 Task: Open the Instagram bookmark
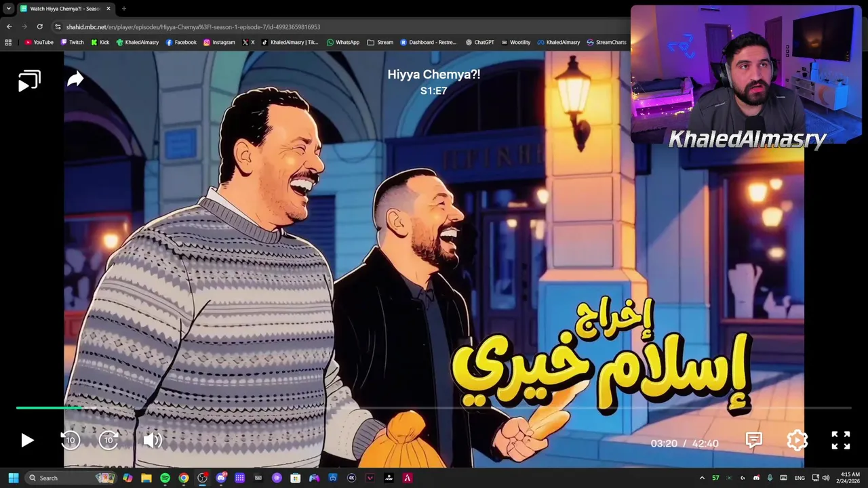219,42
